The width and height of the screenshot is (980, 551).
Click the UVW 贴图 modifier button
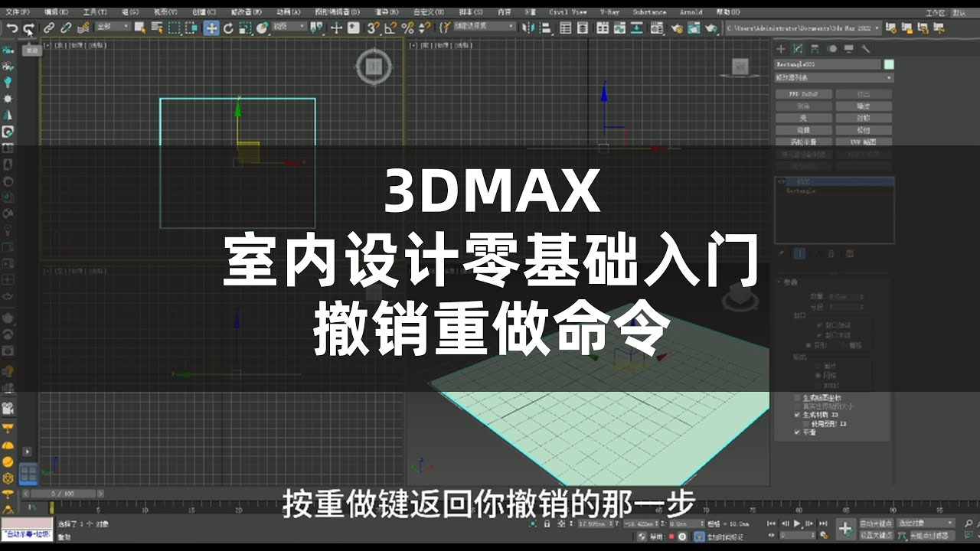863,142
